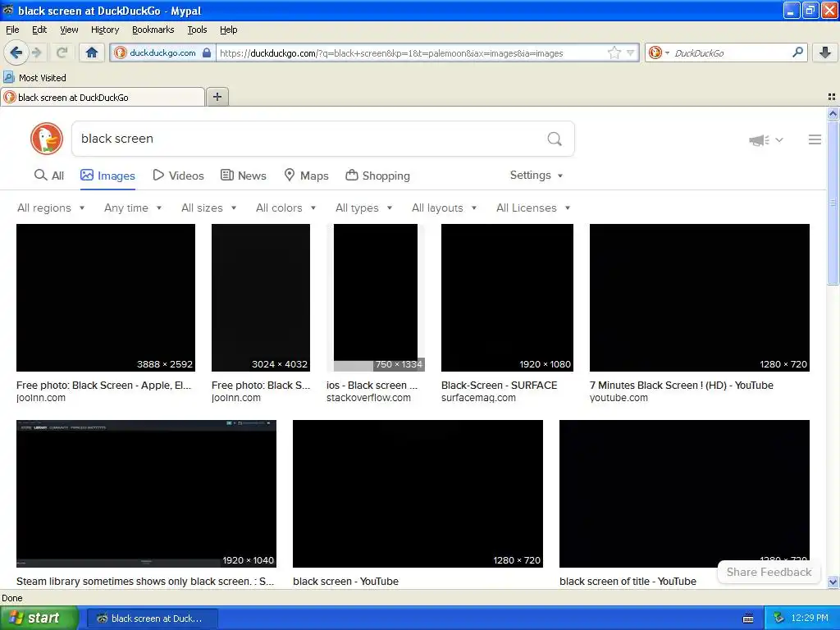Click the Forward arrow button
The width and height of the screenshot is (840, 630).
coord(37,52)
